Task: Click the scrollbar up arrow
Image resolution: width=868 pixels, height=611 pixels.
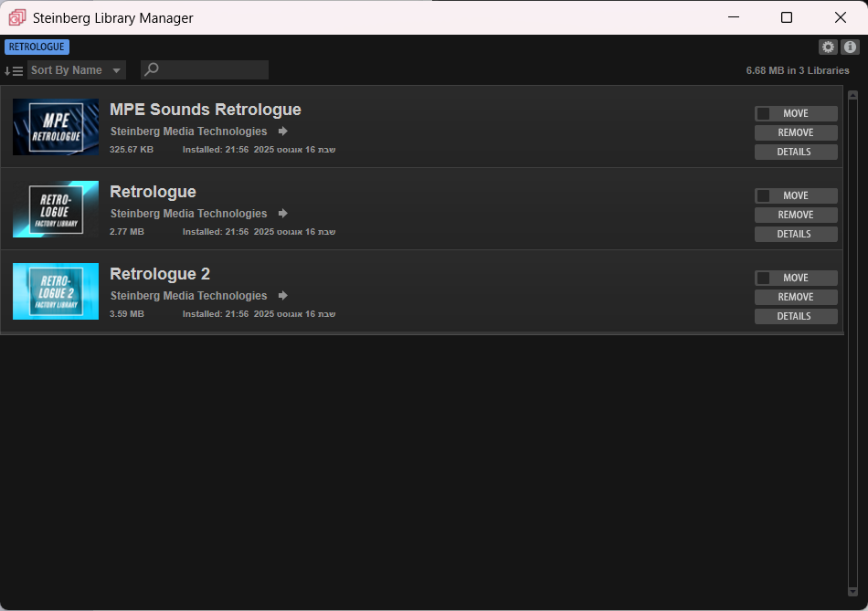Action: tap(852, 95)
